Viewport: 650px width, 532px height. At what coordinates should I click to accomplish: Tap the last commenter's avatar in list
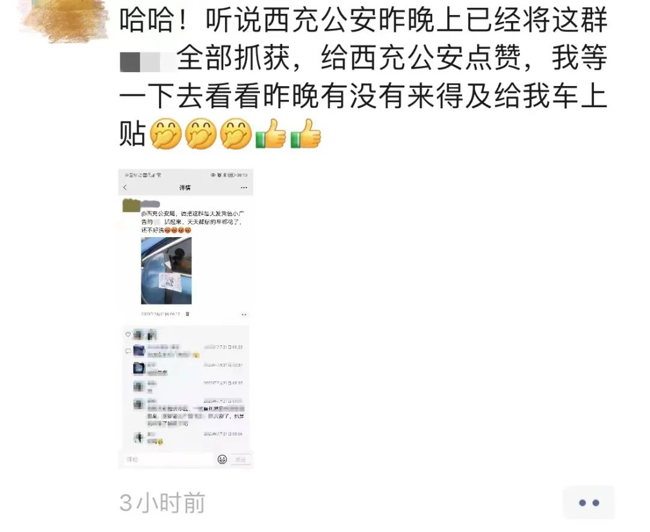138,437
